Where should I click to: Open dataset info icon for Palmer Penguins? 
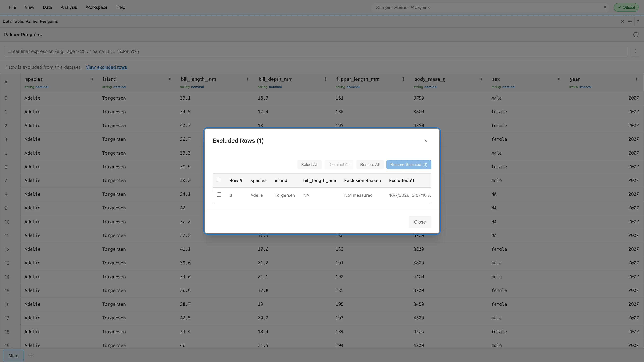[636, 35]
